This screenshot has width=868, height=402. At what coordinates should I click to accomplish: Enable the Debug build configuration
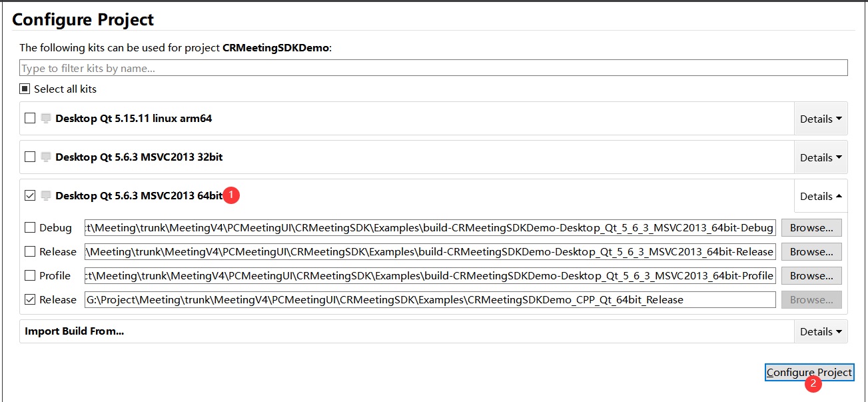30,228
